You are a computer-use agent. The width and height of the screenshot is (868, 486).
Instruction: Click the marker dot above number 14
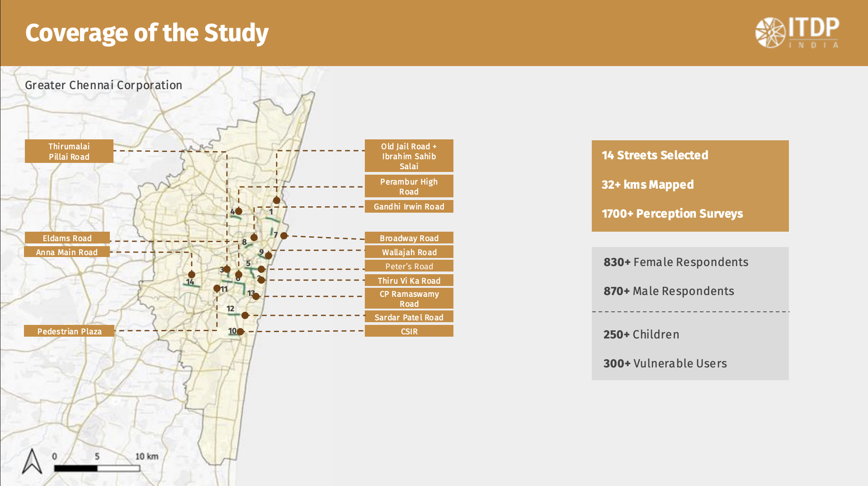(x=192, y=275)
